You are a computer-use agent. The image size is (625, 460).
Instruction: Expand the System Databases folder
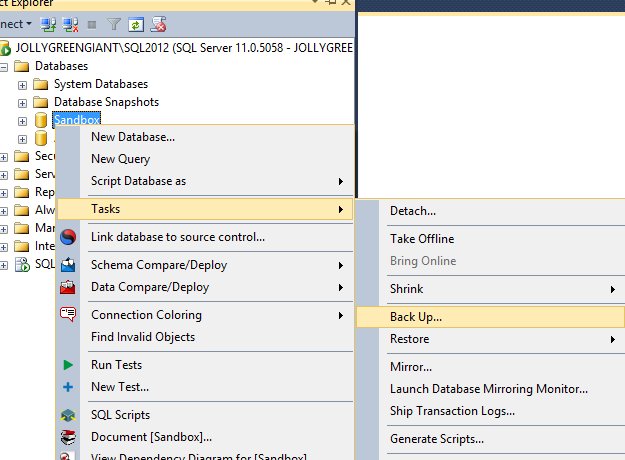pos(22,84)
